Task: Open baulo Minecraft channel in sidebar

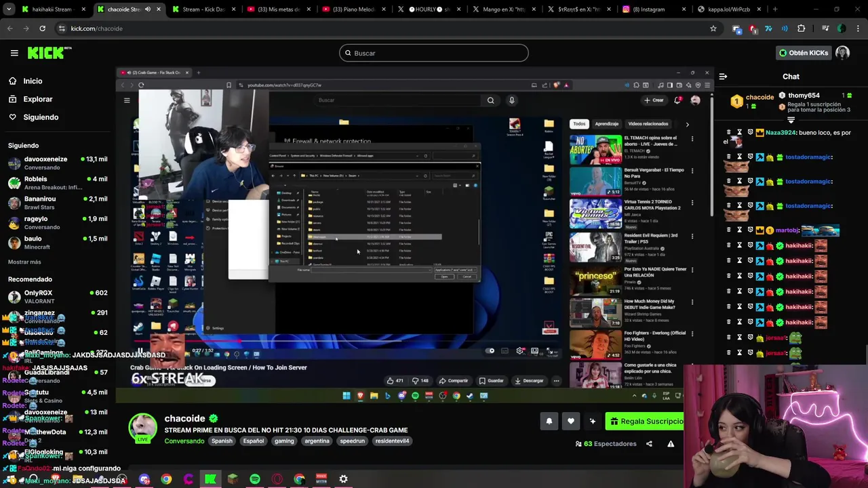Action: pos(58,243)
